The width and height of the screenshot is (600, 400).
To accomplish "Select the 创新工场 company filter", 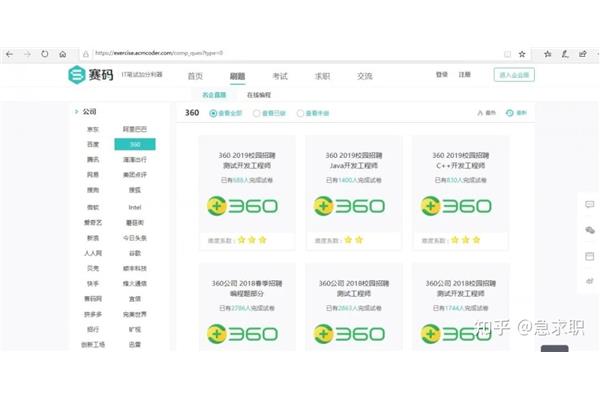I will (x=93, y=344).
